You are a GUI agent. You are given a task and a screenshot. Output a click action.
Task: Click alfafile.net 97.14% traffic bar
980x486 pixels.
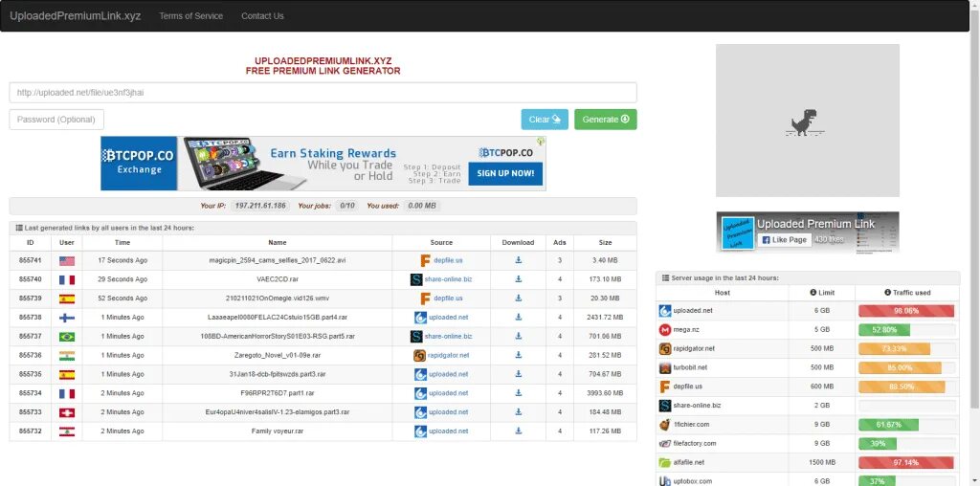906,463
